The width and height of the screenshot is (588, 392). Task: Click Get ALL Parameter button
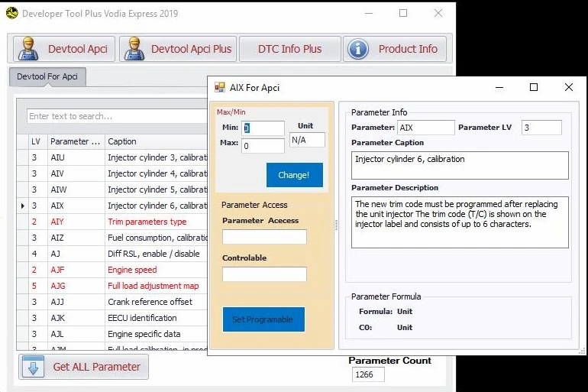point(84,367)
